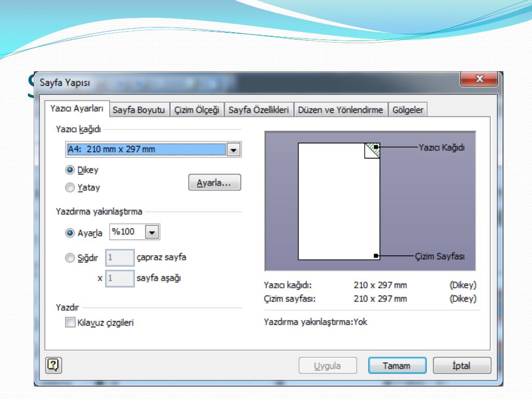Click the Uygula button

[x=327, y=366]
